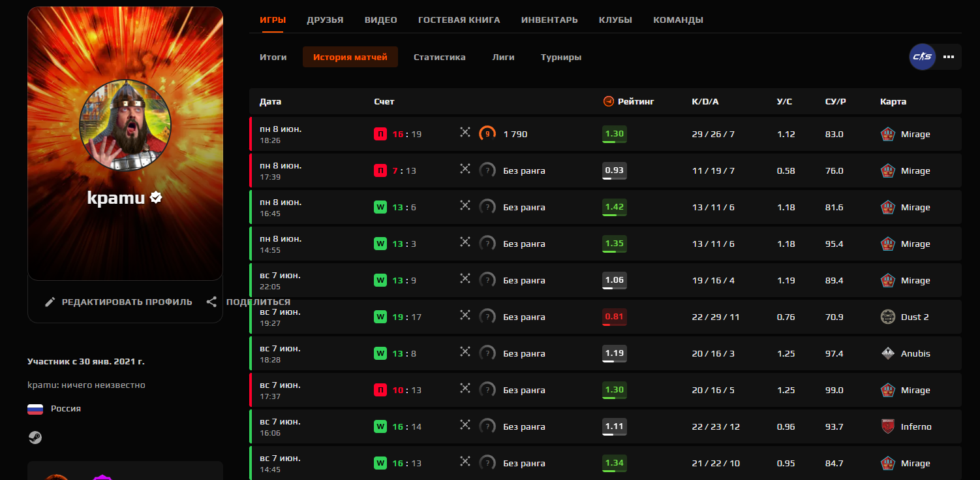Click the pencil edit profile icon

pos(50,302)
